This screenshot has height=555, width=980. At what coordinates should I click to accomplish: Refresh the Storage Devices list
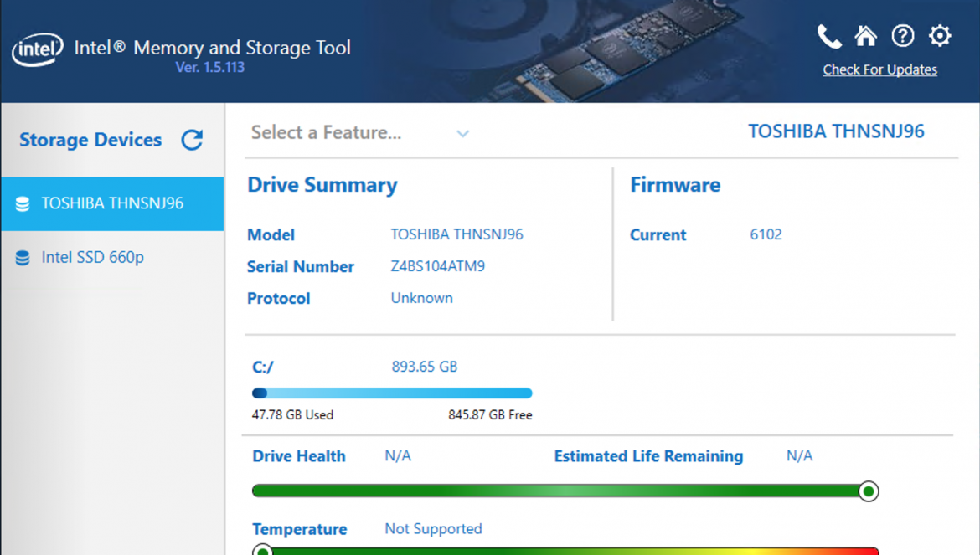tap(192, 140)
